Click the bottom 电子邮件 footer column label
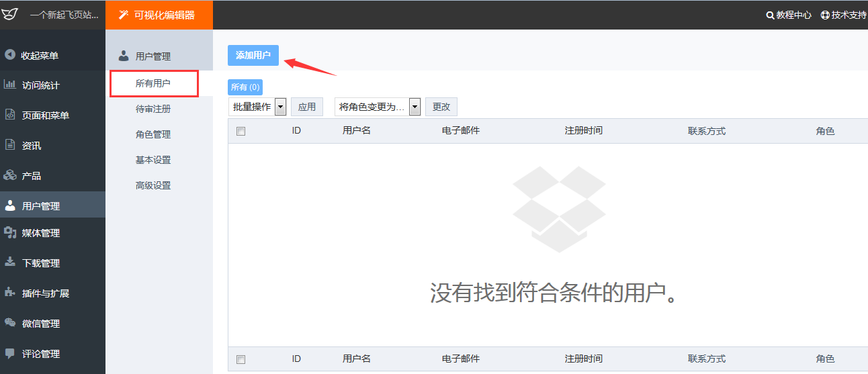The height and width of the screenshot is (374, 868). (x=461, y=359)
